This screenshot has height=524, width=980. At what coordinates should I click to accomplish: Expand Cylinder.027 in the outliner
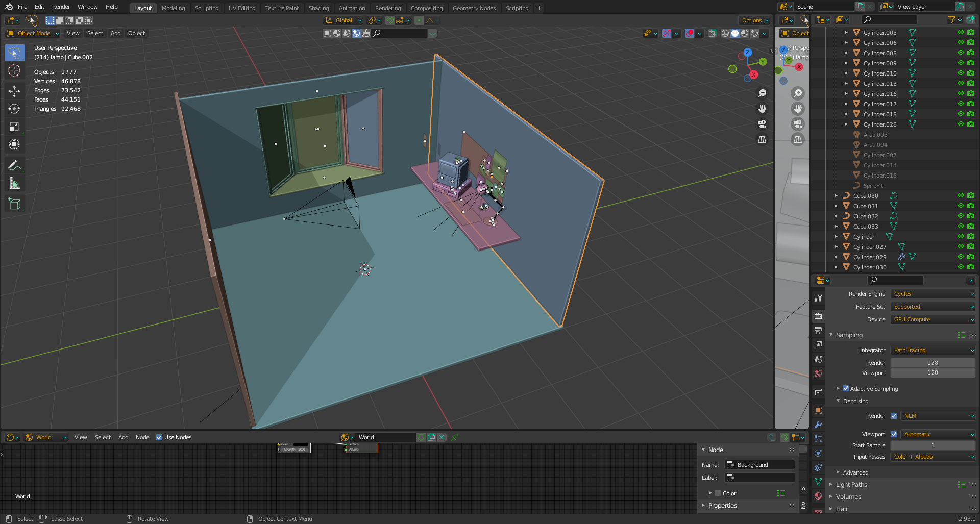pyautogui.click(x=836, y=246)
